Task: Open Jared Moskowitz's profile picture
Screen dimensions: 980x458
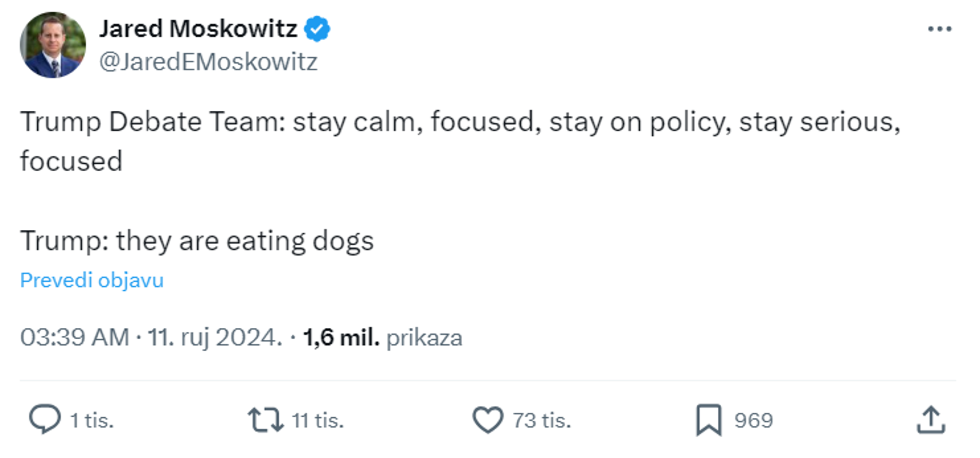Action: (53, 45)
